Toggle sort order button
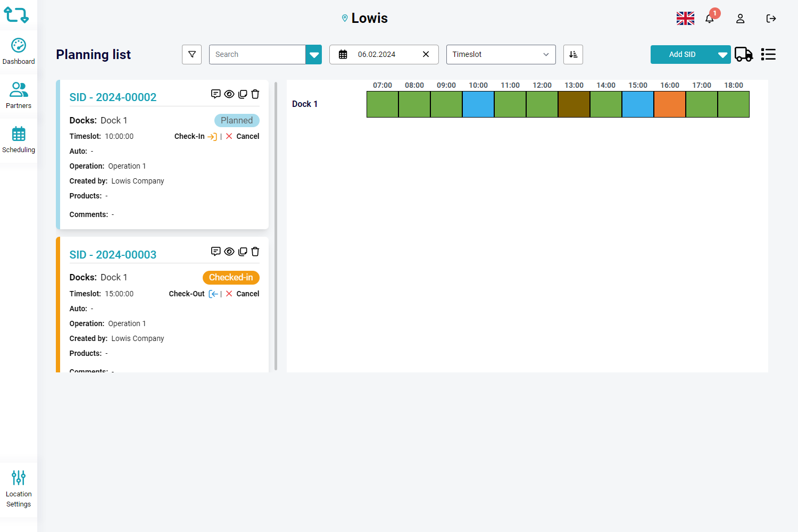Image resolution: width=798 pixels, height=532 pixels. point(573,54)
